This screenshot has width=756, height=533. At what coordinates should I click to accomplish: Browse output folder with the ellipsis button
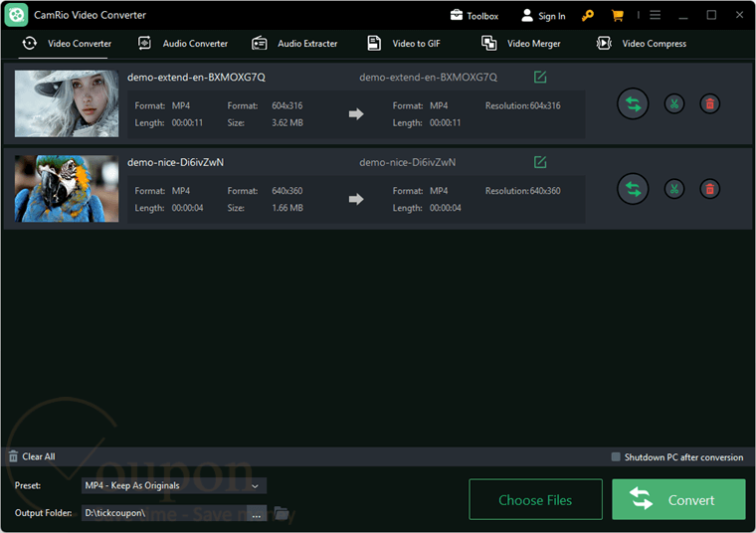pos(257,514)
